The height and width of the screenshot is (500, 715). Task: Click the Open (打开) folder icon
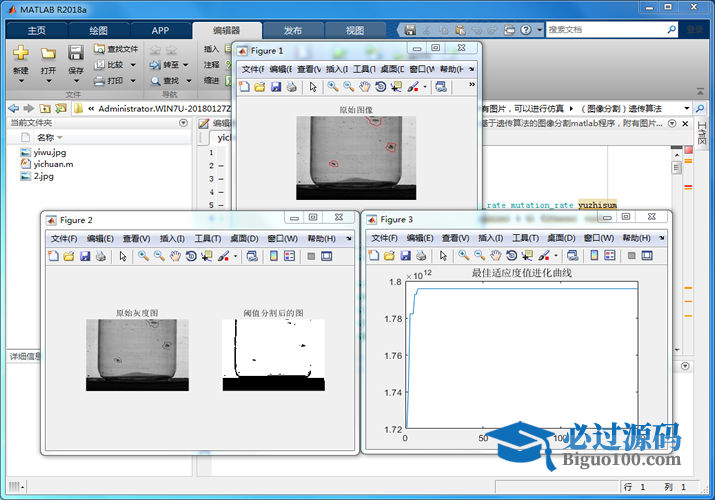(x=48, y=53)
